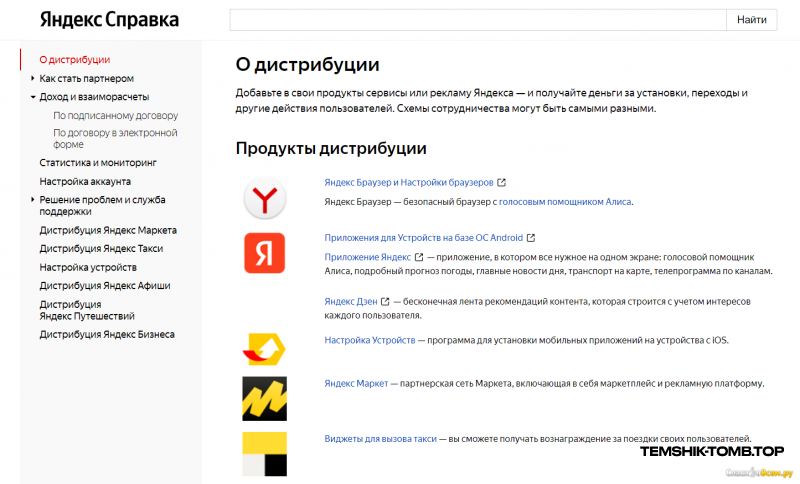
Task: Go to 'Статистика и мониторинг' page
Action: point(98,163)
